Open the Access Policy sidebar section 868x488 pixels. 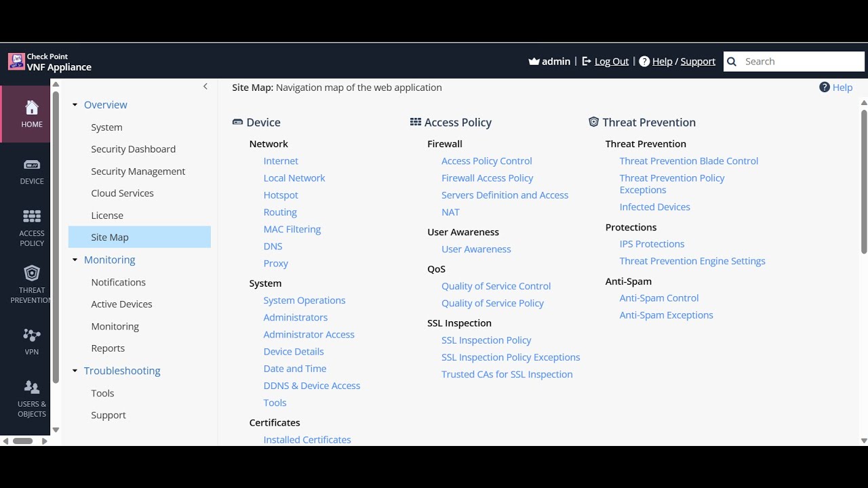tap(32, 228)
